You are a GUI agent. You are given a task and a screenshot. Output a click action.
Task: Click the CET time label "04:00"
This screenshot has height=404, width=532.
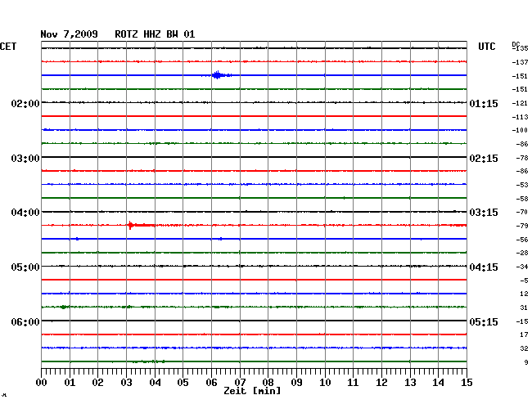pos(25,213)
